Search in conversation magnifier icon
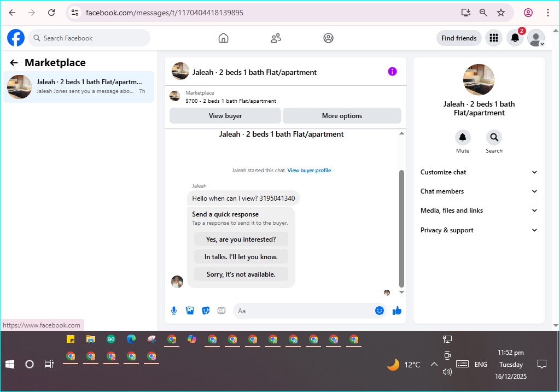This screenshot has width=560, height=392. click(494, 137)
